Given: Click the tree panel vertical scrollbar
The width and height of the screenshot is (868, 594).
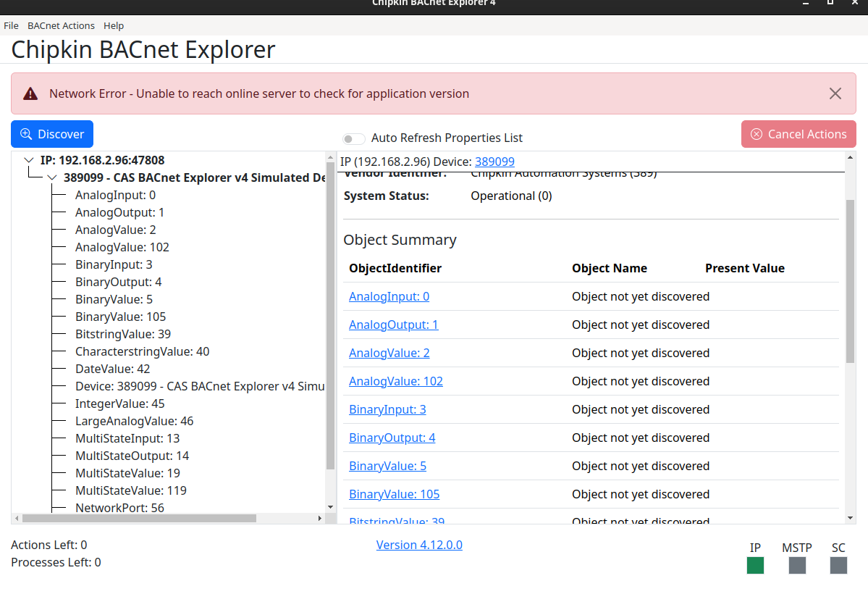Looking at the screenshot, I should click(331, 315).
